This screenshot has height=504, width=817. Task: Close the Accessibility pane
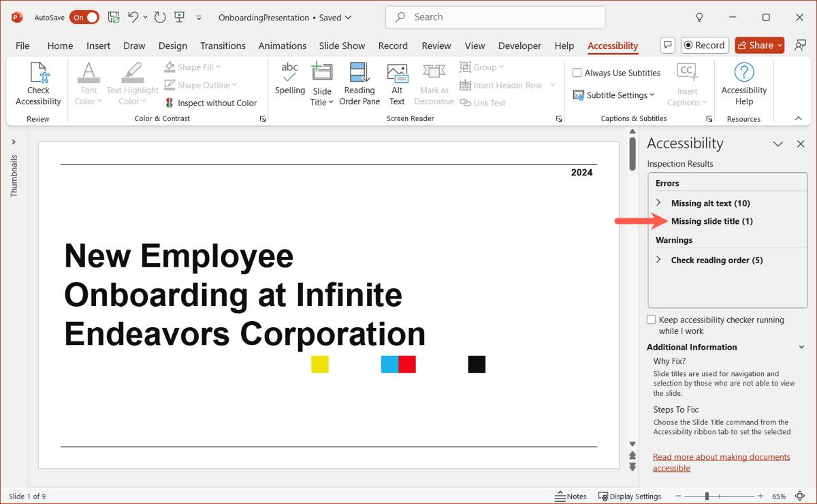pos(801,144)
